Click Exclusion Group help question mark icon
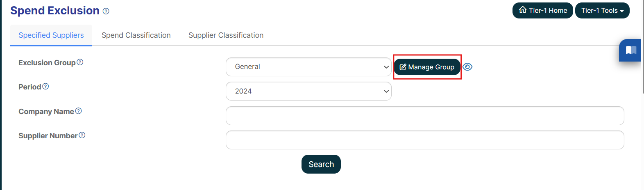644x190 pixels. [80, 62]
